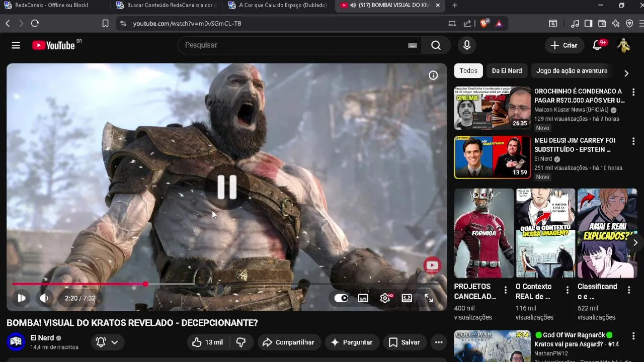Play the video using bottom-left control
Viewport: 644px width, 362px height.
pyautogui.click(x=22, y=298)
